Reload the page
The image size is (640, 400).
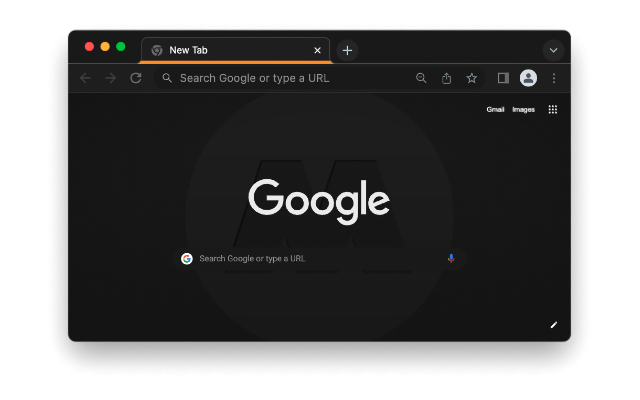pos(136,78)
